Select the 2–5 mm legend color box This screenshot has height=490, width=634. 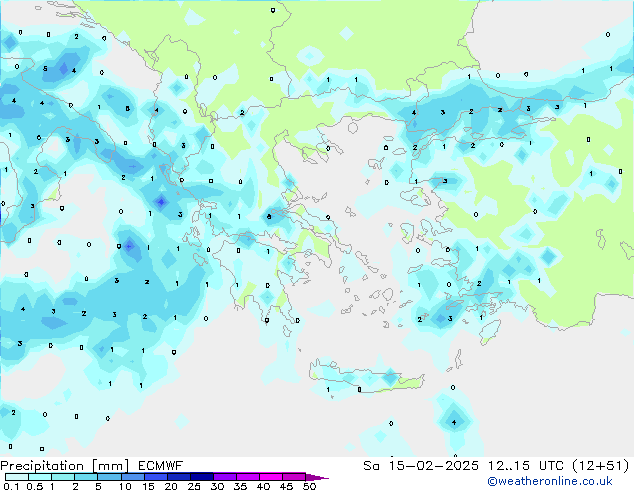coord(86,477)
